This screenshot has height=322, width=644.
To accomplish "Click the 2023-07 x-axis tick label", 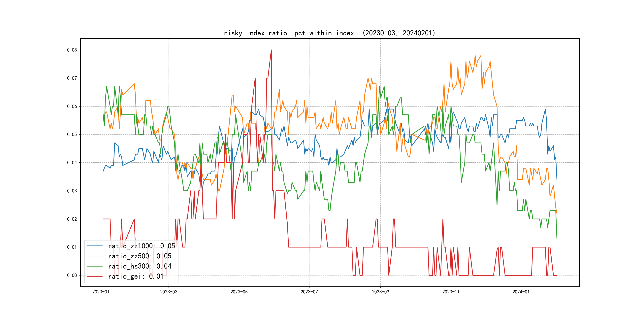I will [x=309, y=292].
